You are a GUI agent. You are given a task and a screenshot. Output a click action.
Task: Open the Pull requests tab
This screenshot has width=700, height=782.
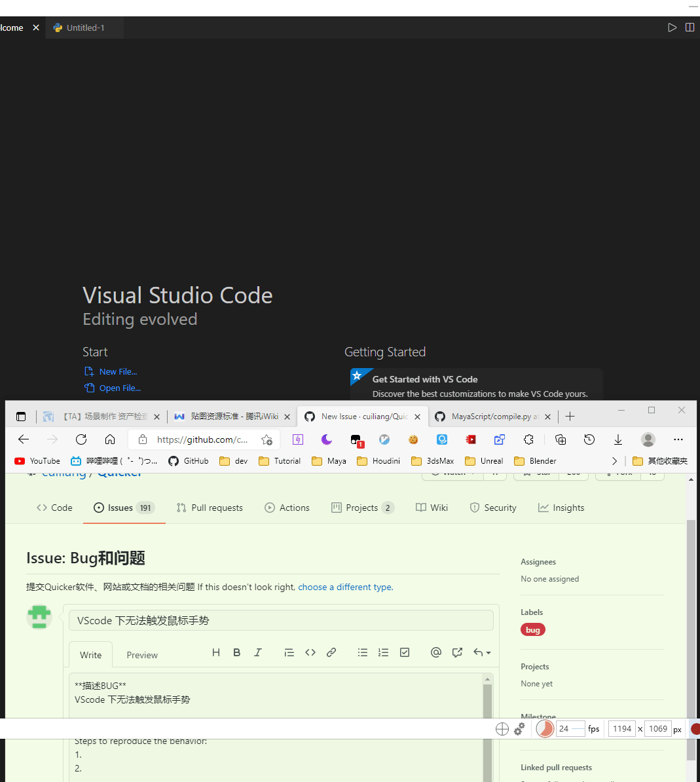click(x=210, y=508)
